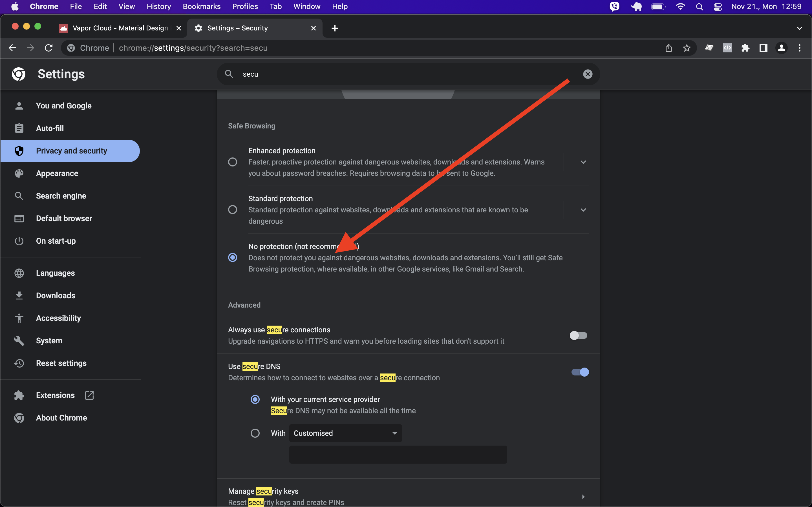Select the Privacy and security shield icon

[19, 151]
